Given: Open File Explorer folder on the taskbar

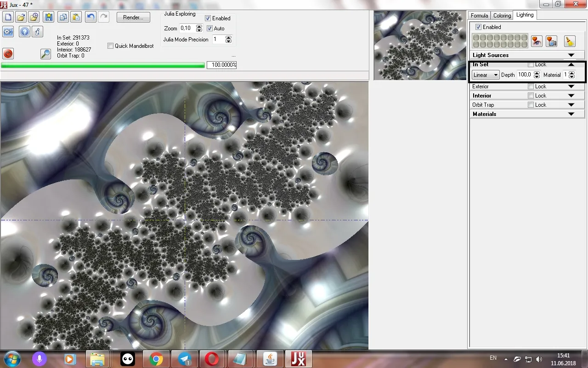Looking at the screenshot, I should click(x=97, y=359).
